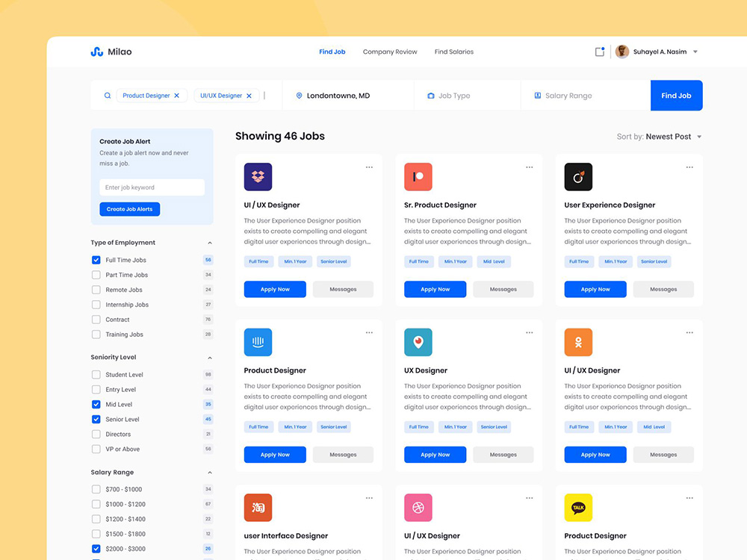Viewport: 747px width, 560px height.
Task: Open three-dot menu on User Experience Designer card
Action: (689, 167)
